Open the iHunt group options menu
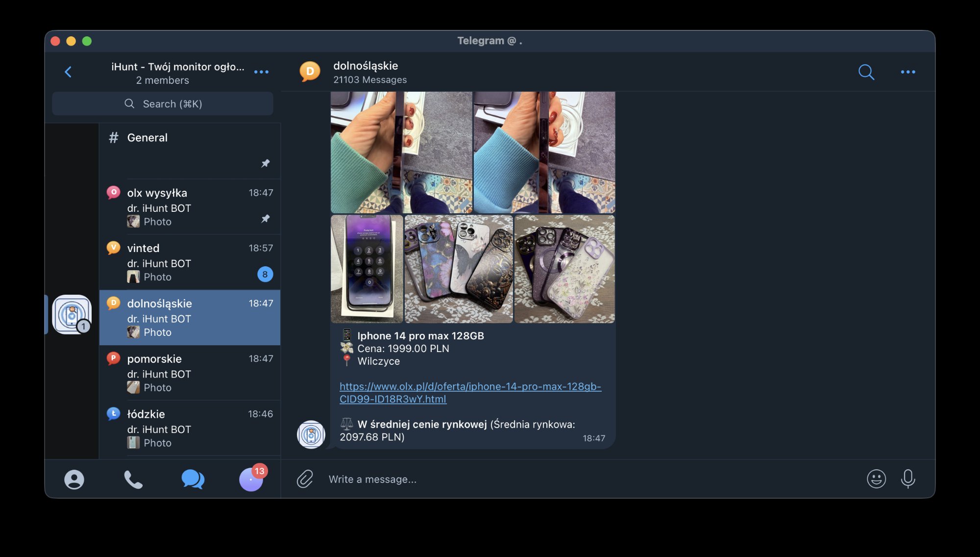980x557 pixels. click(261, 72)
